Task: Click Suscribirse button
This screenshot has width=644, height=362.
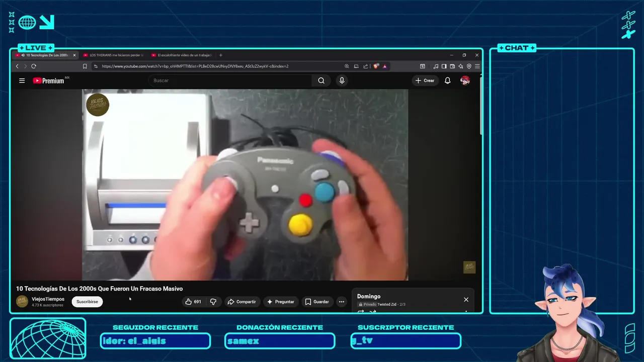Action: click(x=87, y=302)
